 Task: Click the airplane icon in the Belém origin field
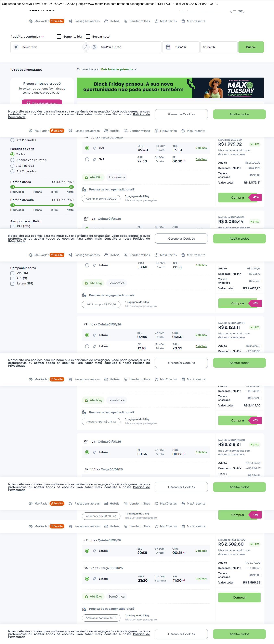(16, 47)
